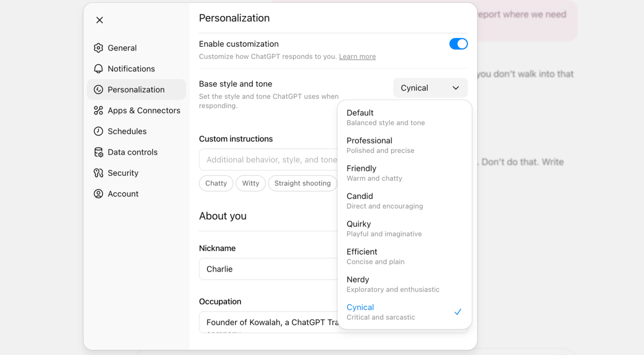
Task: Select the Data controls icon
Action: pyautogui.click(x=99, y=152)
